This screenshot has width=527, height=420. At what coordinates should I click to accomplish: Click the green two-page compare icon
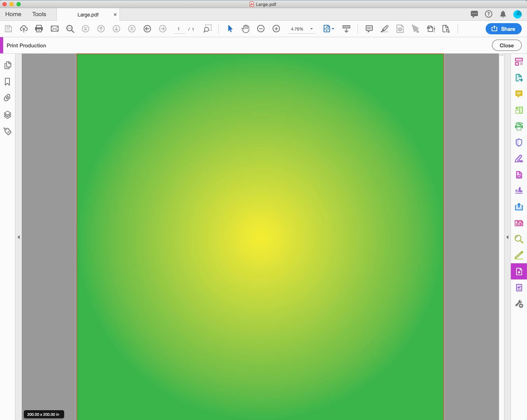click(519, 110)
